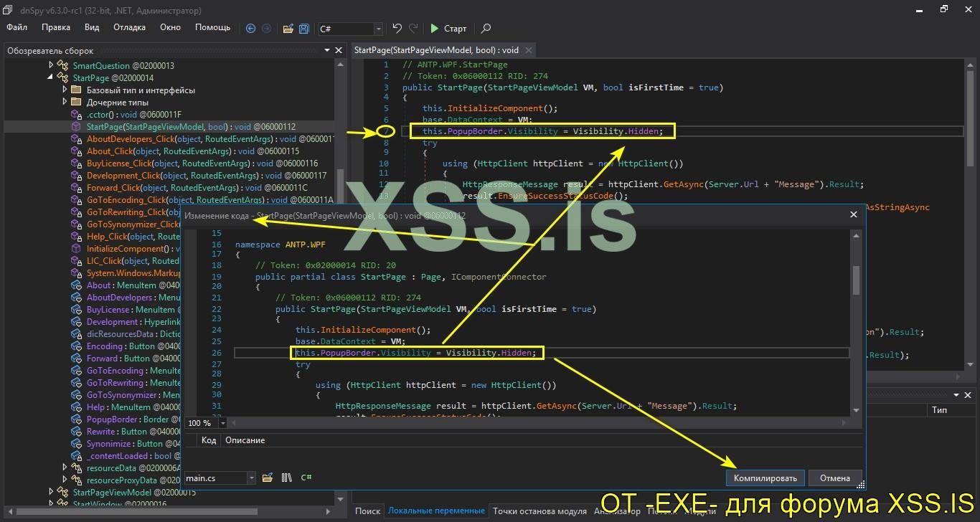Click the Тип column header
Screen dimensions: 980x522
point(939,410)
